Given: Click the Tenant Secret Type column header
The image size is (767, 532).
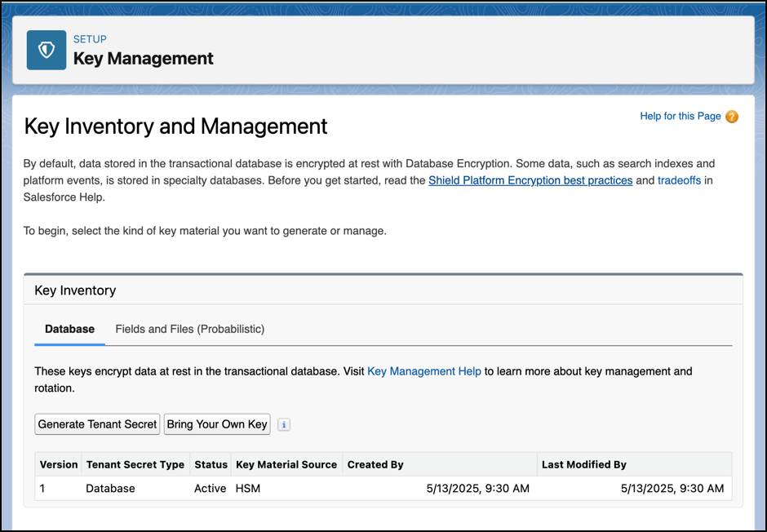Looking at the screenshot, I should tap(135, 464).
